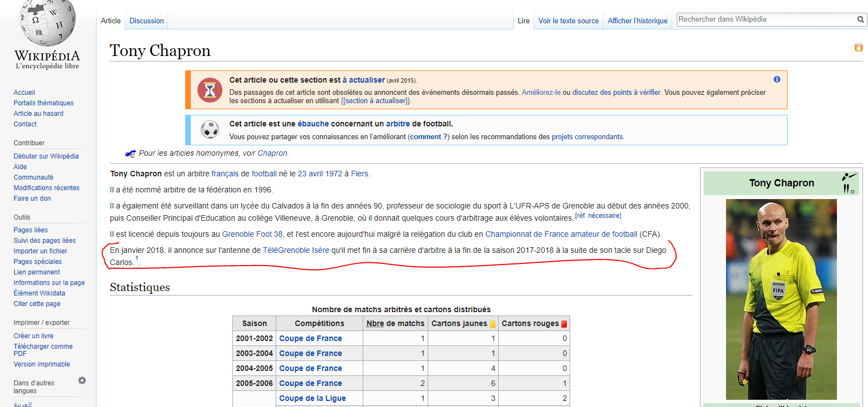
Task: Click 'discutez des points à vérifier' link
Action: click(x=617, y=93)
